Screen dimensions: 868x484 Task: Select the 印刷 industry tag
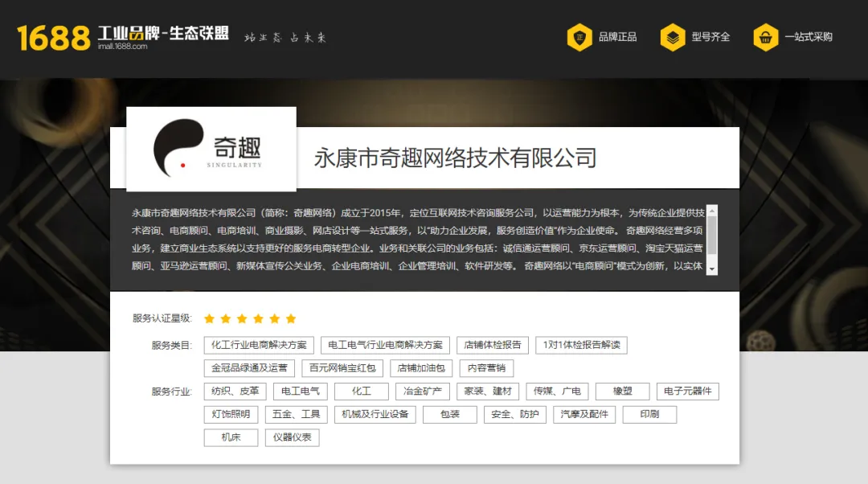click(x=650, y=415)
